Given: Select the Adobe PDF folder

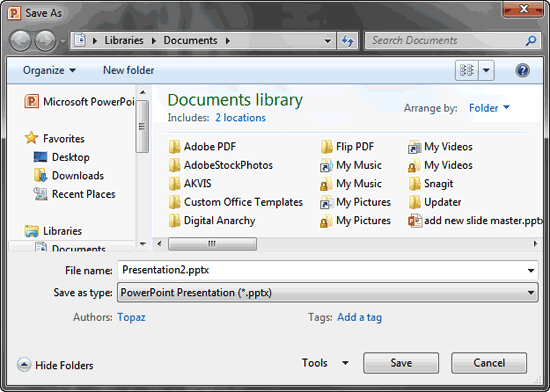Looking at the screenshot, I should [x=202, y=147].
